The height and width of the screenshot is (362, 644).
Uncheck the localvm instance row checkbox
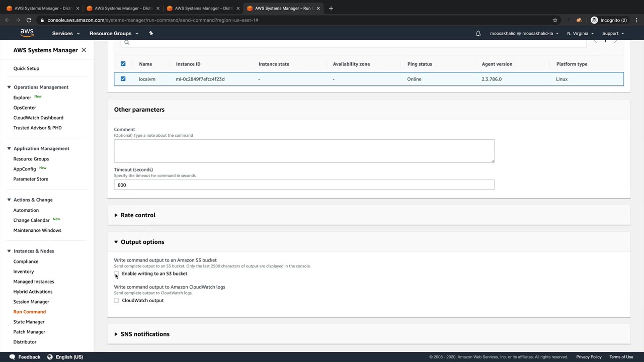123,79
